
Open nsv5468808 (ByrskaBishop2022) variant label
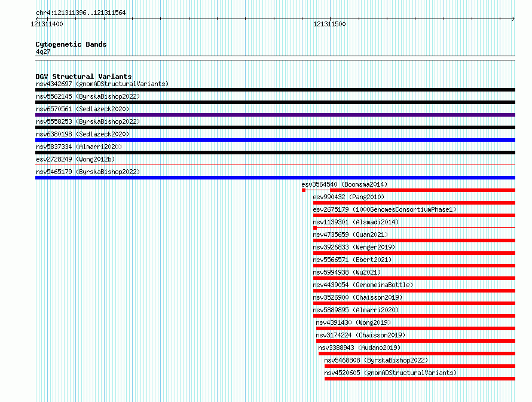tap(376, 360)
